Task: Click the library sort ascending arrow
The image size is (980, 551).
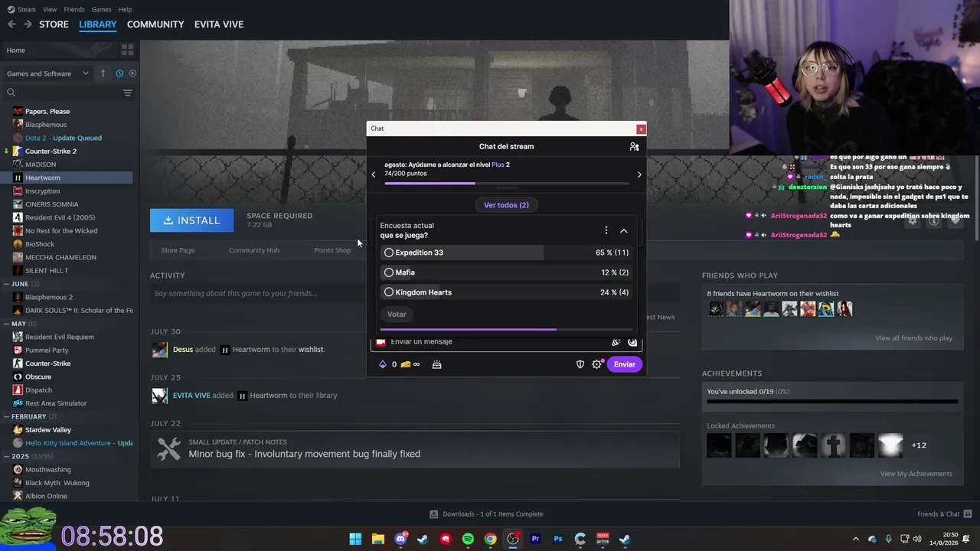Action: click(103, 73)
